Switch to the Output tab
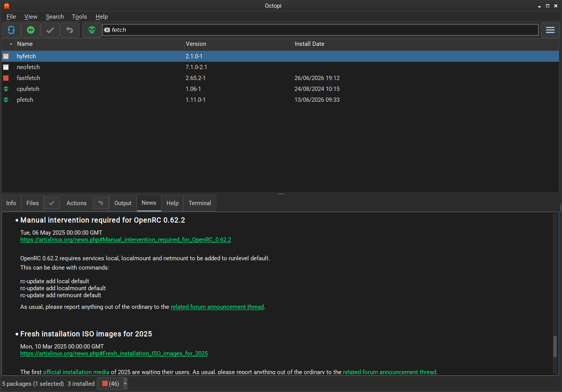The image size is (562, 392). (123, 203)
